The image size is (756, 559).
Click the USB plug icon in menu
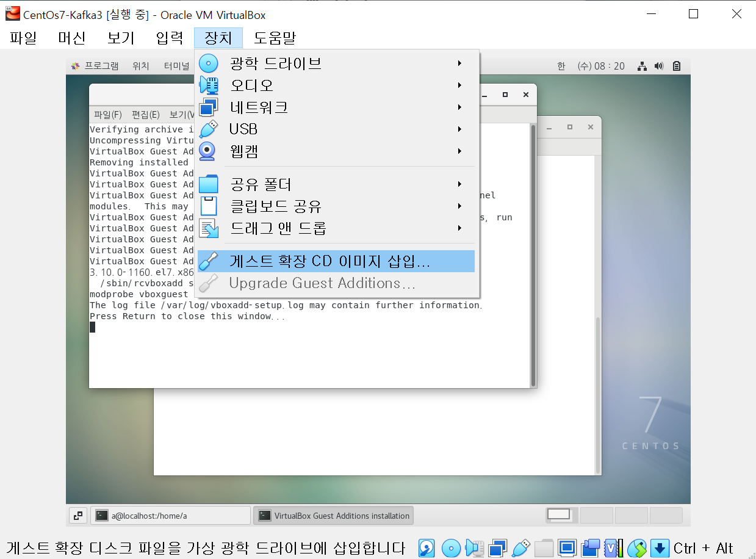(209, 129)
